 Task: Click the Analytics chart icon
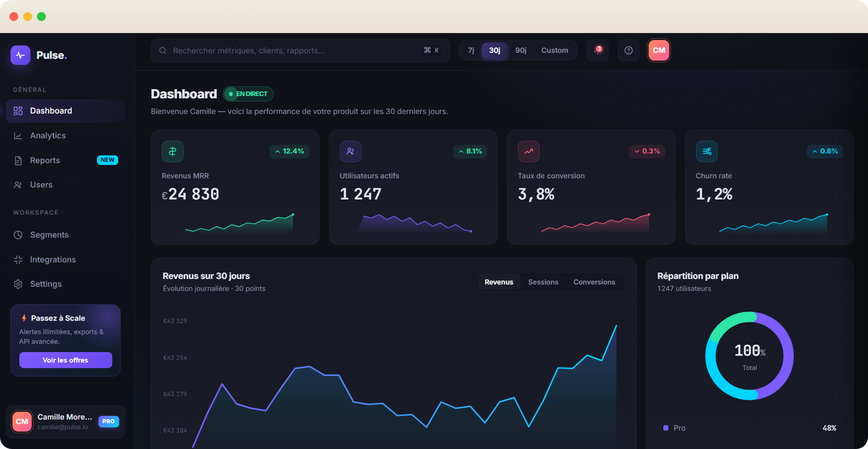(18, 136)
